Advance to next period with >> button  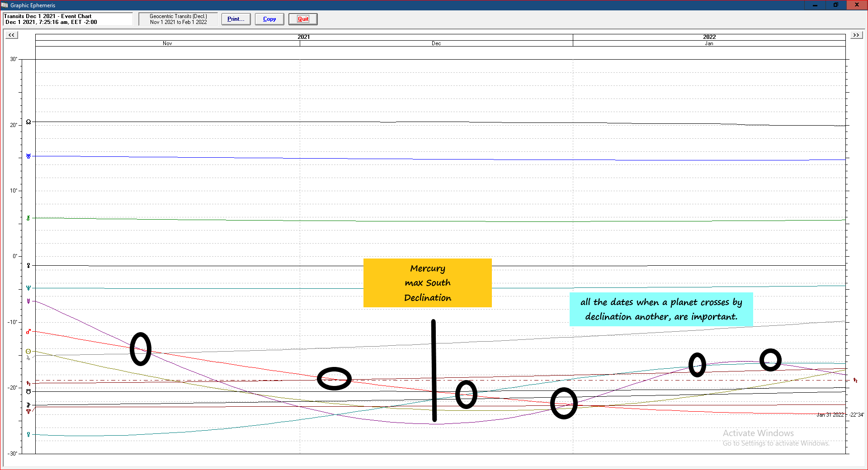[x=856, y=35]
